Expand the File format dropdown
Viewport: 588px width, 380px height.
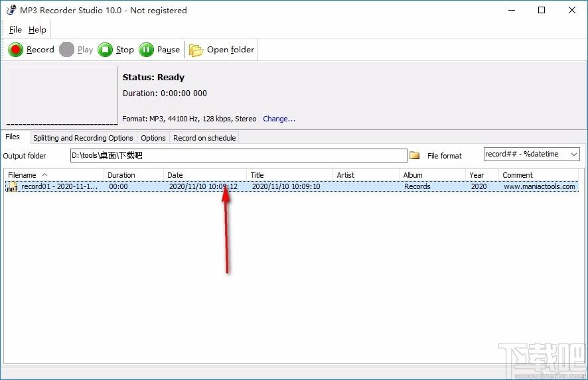(x=574, y=154)
